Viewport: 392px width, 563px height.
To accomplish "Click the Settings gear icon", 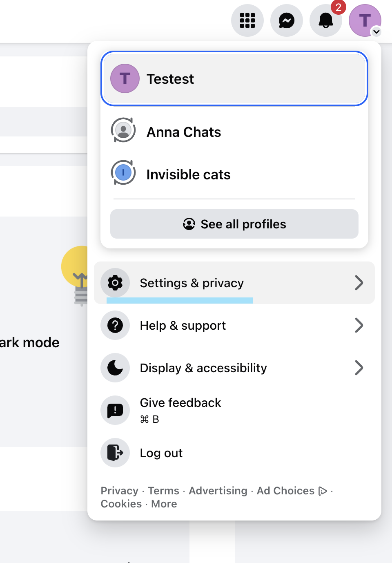I will tap(115, 283).
